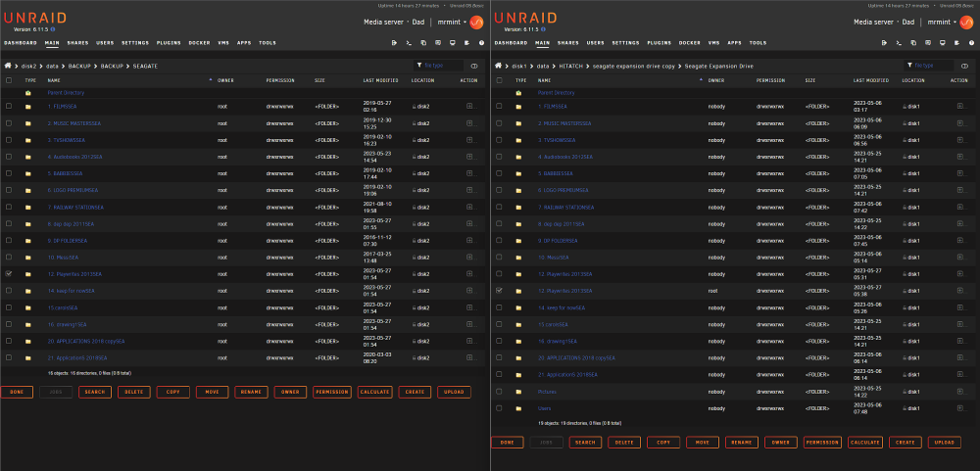Open the mrmint user dropdown in disk1 window

point(942,22)
